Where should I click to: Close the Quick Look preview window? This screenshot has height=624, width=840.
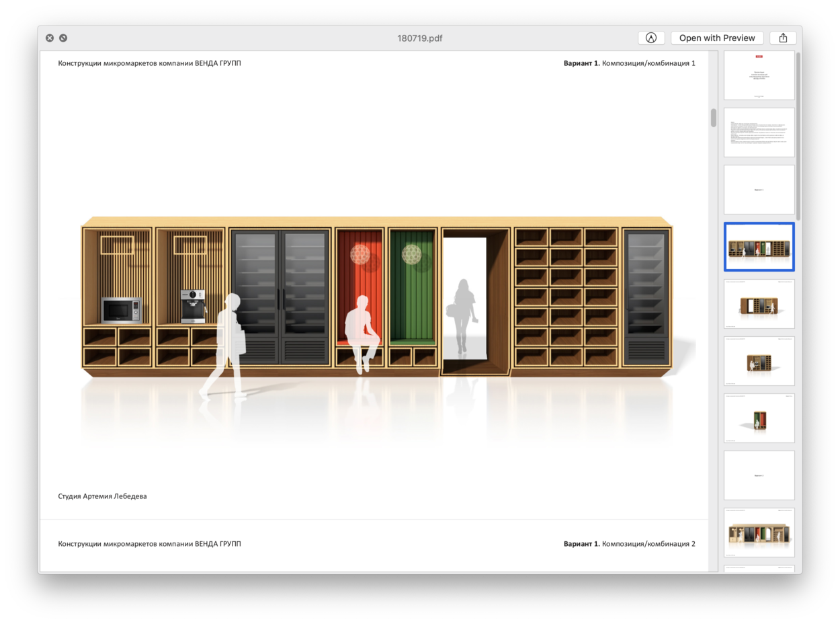click(x=50, y=38)
